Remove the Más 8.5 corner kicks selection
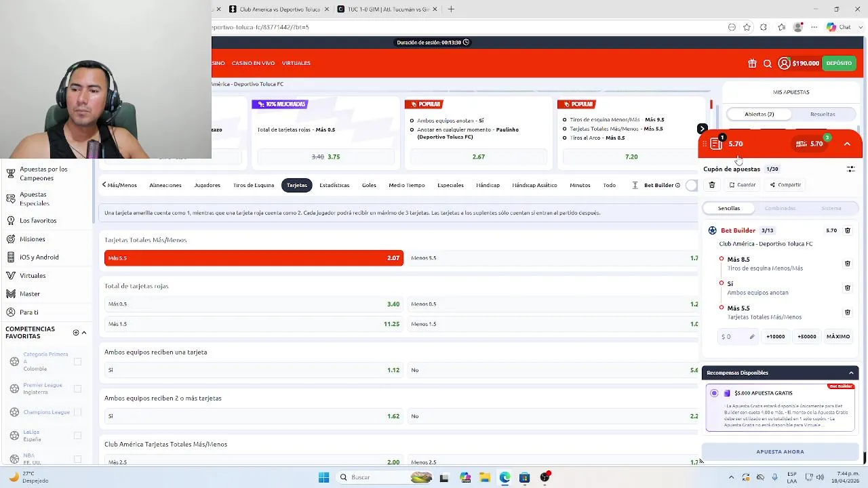 click(848, 264)
